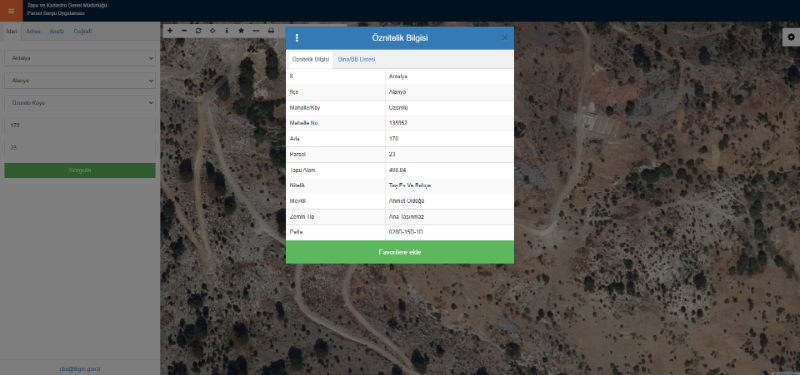Screen dimensions: 800x375
Task: Click the Parsel input field with 23
Action: pos(80,148)
